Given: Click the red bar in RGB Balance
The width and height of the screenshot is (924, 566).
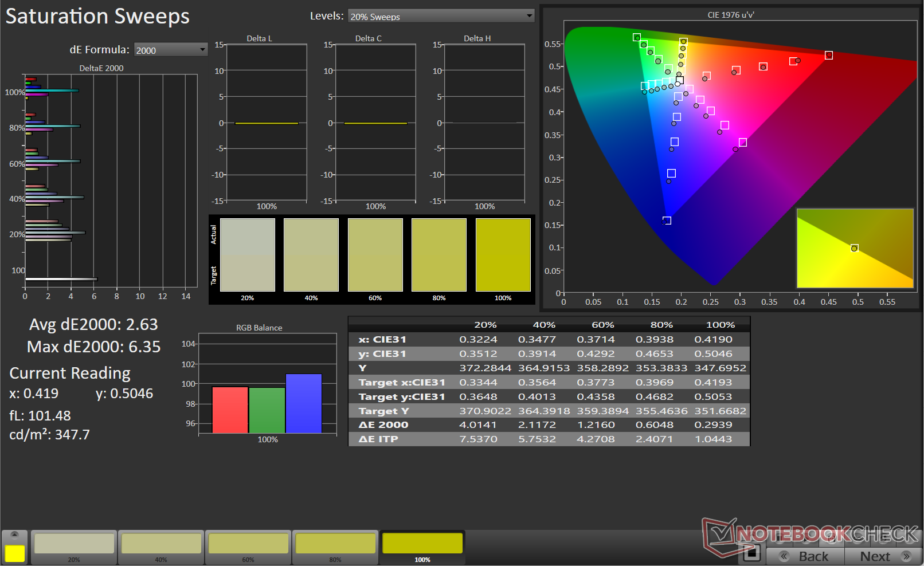Looking at the screenshot, I should tap(230, 410).
